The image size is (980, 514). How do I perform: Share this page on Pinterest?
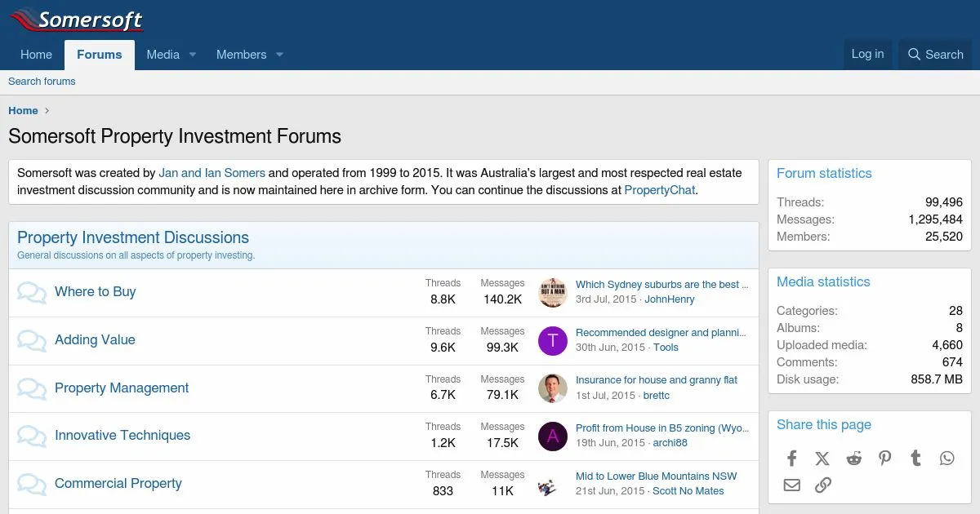click(x=884, y=459)
